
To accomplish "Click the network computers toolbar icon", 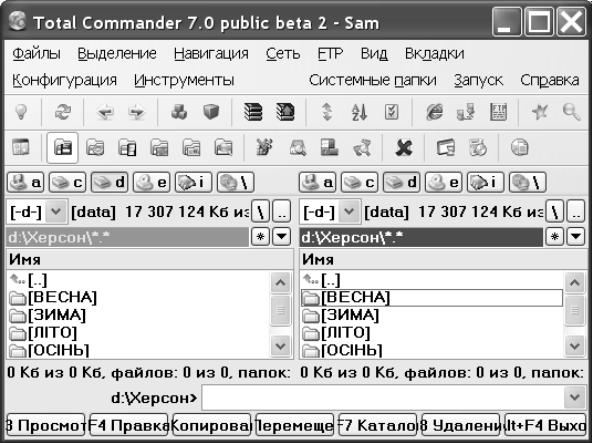I will point(466,112).
